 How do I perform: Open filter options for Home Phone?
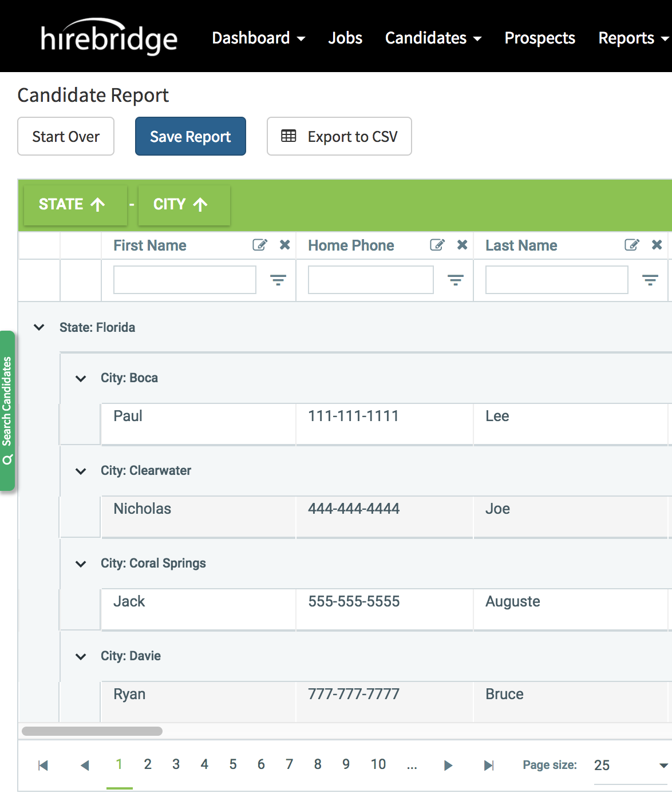click(x=456, y=280)
